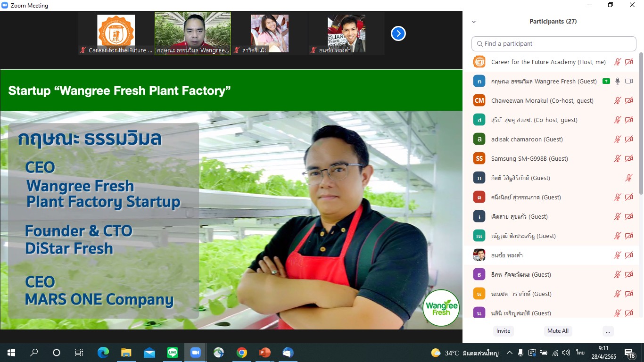Image resolution: width=644 pixels, height=362 pixels.
Task: Unmute Samsung SM-G998B participant microphone
Action: pos(617,158)
